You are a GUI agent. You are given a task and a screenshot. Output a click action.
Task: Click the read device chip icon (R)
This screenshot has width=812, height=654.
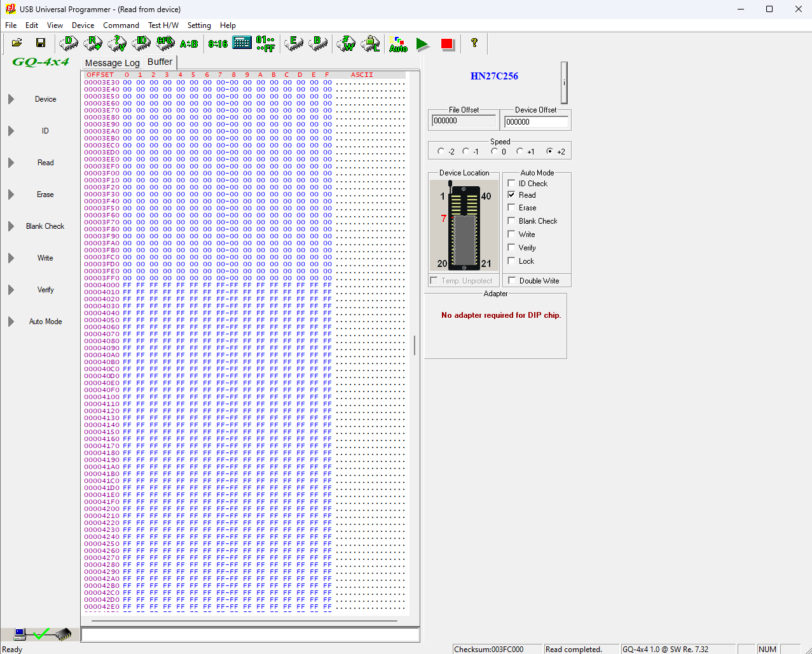(x=93, y=43)
